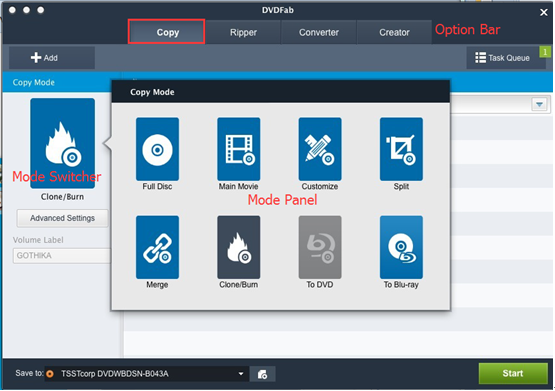The height and width of the screenshot is (391, 555).
Task: Click the Copy Mode header in left sidebar
Action: coord(34,82)
